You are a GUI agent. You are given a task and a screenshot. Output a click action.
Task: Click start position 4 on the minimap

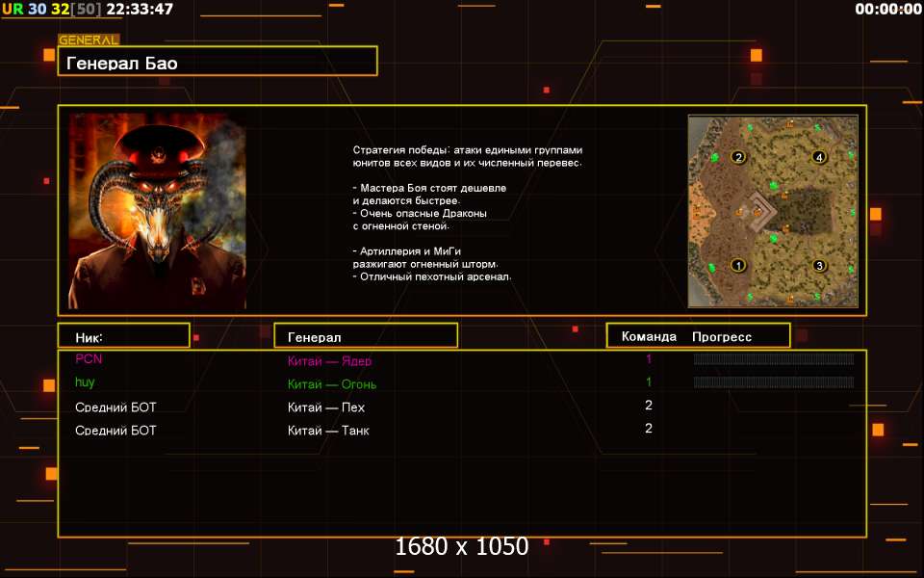[819, 157]
